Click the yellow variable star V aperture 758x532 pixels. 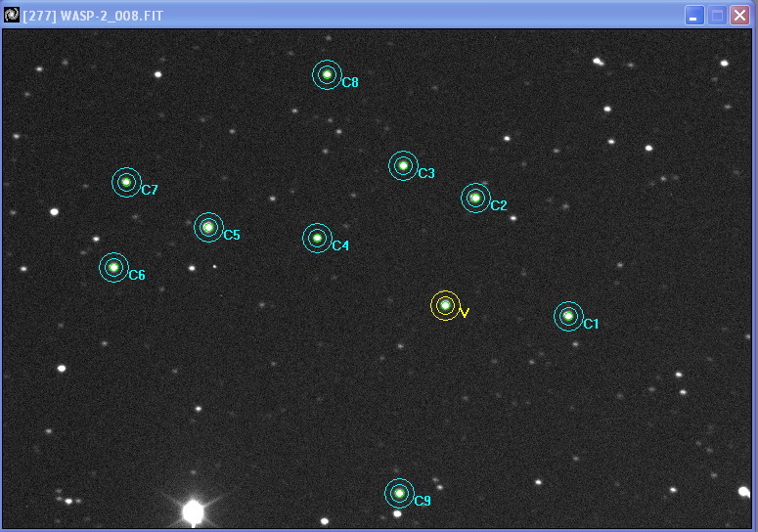pos(445,305)
